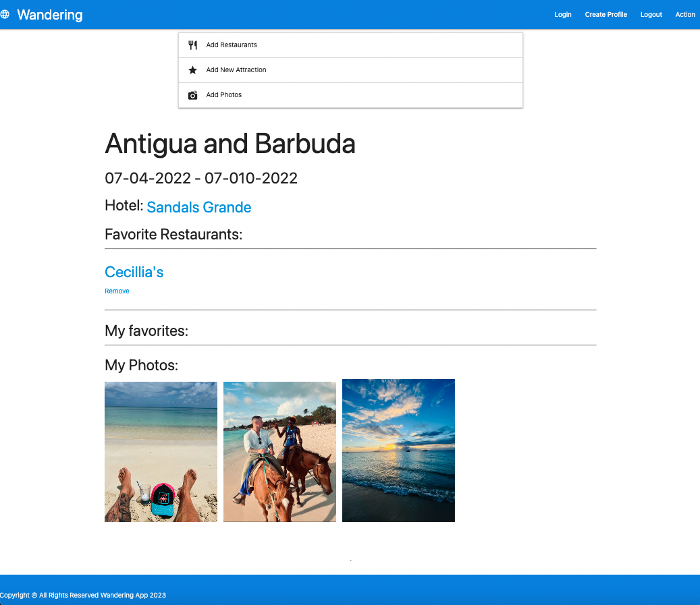This screenshot has width=700, height=605.
Task: Click the star icon beside Add New Attraction
Action: tap(192, 69)
